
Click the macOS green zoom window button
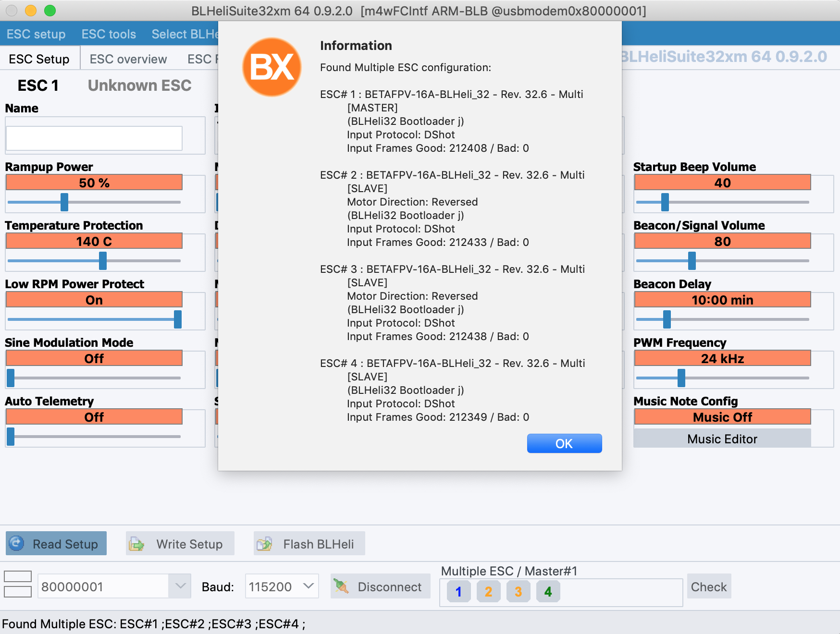pos(50,11)
